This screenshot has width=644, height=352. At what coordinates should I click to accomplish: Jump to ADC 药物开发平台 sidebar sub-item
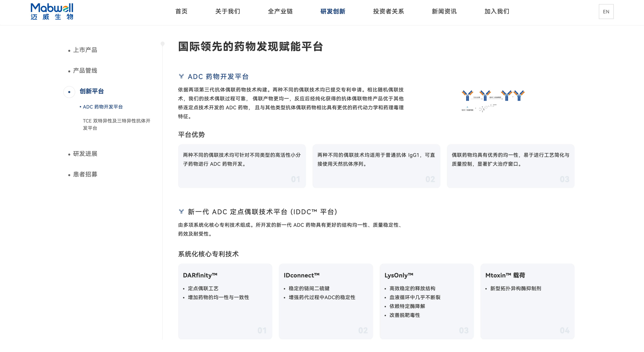click(x=103, y=107)
